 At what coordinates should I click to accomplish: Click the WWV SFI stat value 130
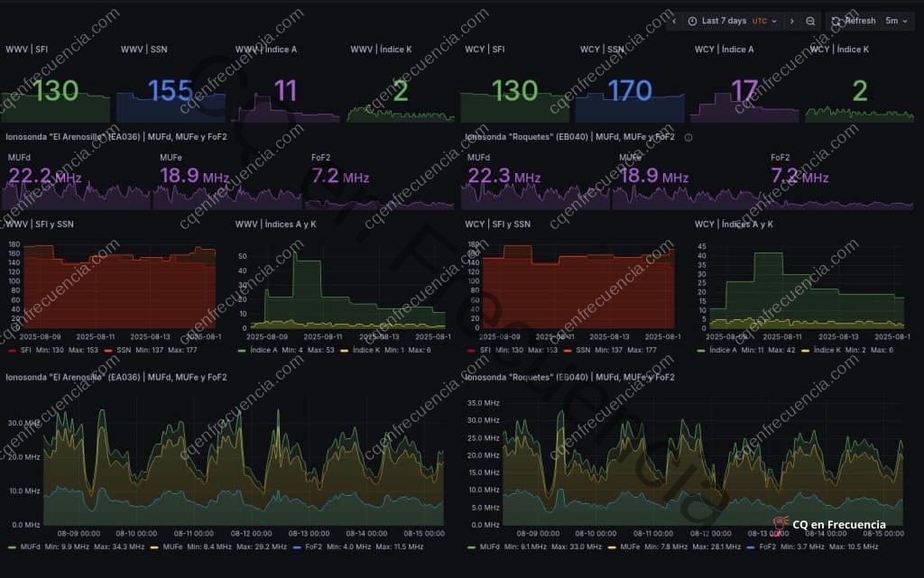coord(56,90)
